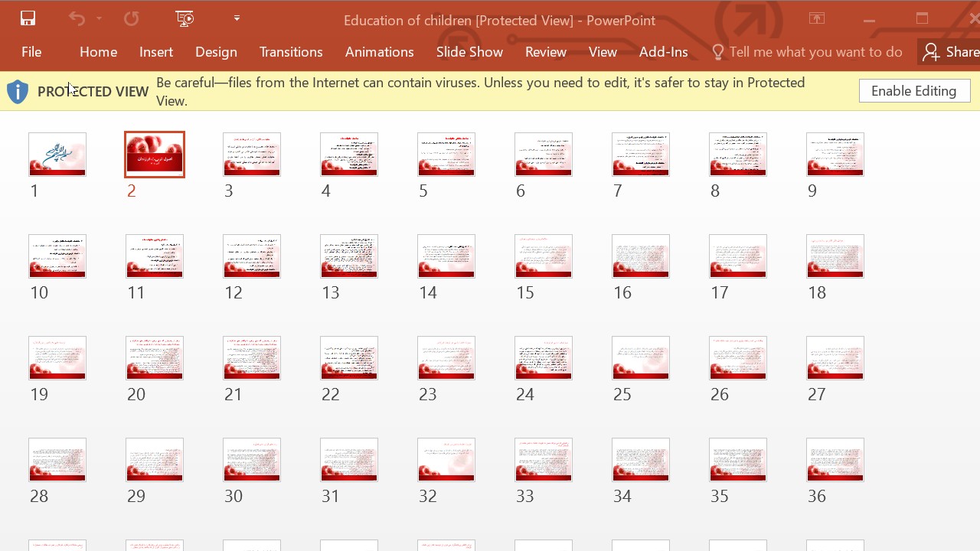Pick slide 33 thumbnail

point(544,460)
